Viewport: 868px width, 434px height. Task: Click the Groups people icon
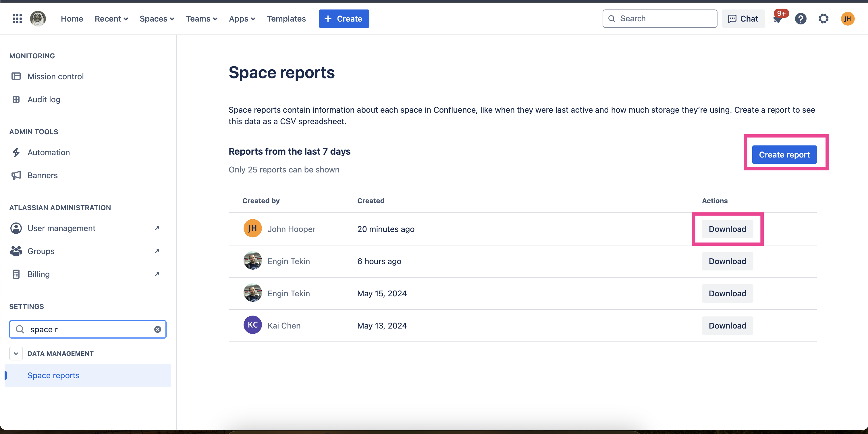pos(16,251)
